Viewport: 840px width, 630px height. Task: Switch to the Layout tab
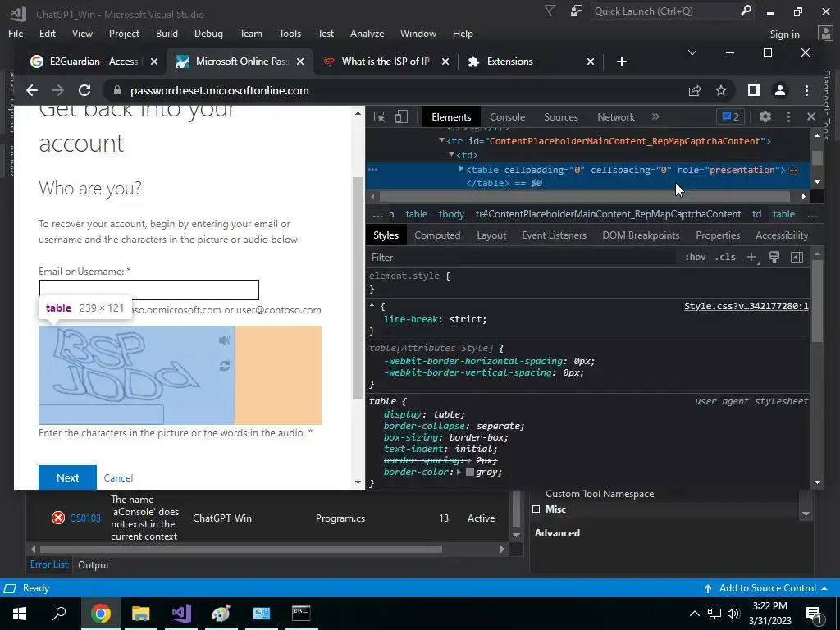[491, 235]
